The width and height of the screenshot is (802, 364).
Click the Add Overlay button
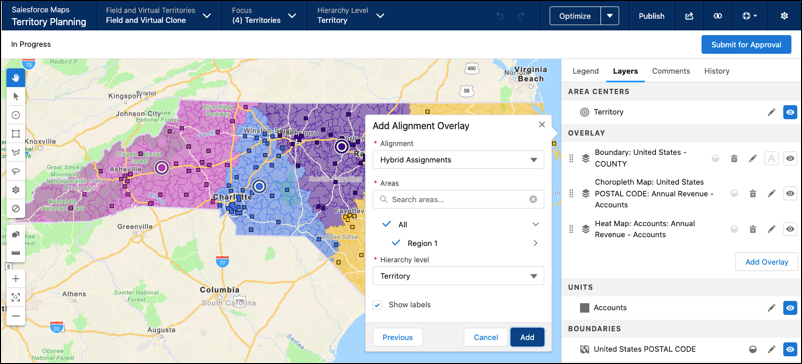click(x=766, y=262)
